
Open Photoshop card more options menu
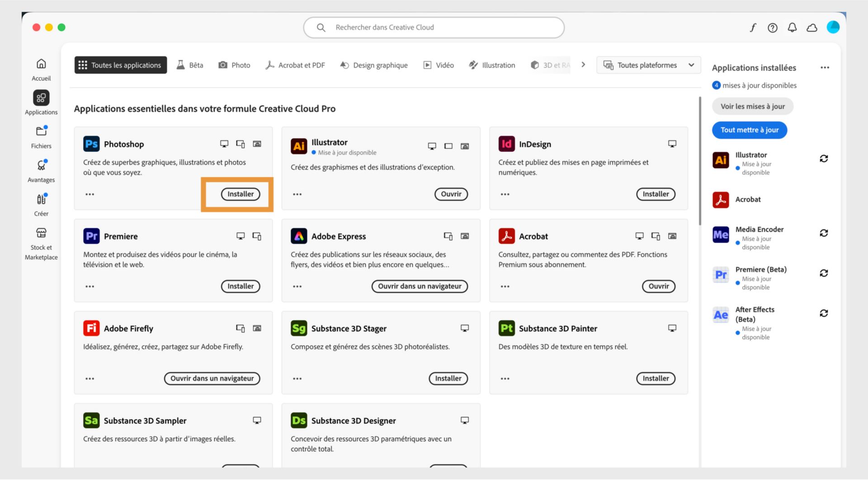pyautogui.click(x=90, y=194)
